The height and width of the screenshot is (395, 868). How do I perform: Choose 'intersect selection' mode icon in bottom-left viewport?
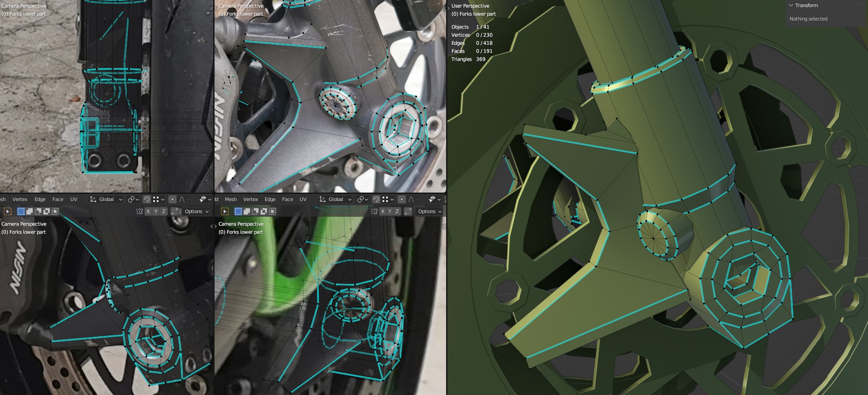pos(55,211)
